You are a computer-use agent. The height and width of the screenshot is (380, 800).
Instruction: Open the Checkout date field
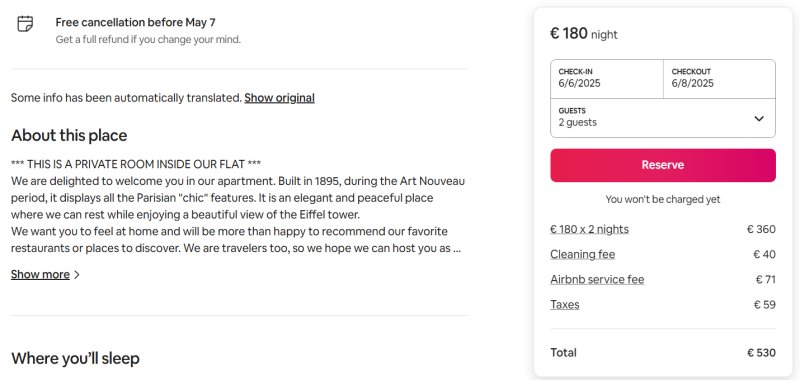point(719,79)
